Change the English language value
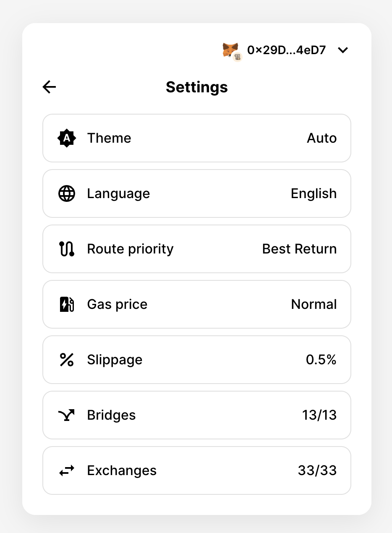Viewport: 392px width, 533px height. coord(314,193)
